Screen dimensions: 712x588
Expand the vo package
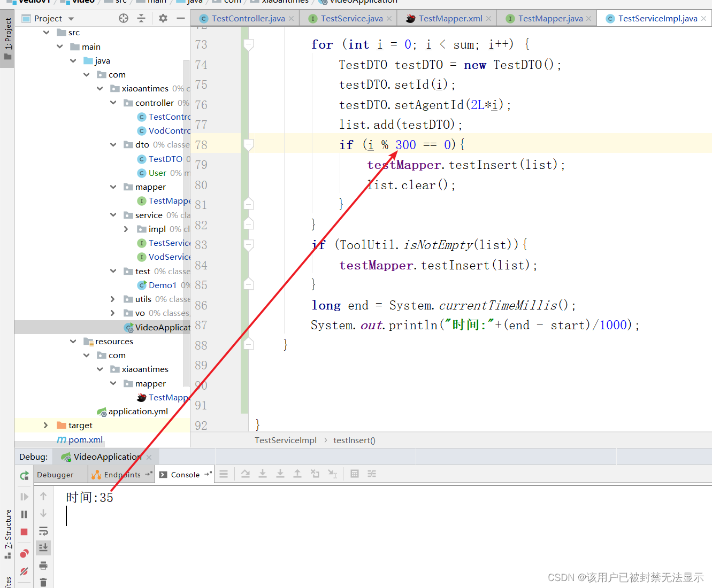(x=113, y=313)
